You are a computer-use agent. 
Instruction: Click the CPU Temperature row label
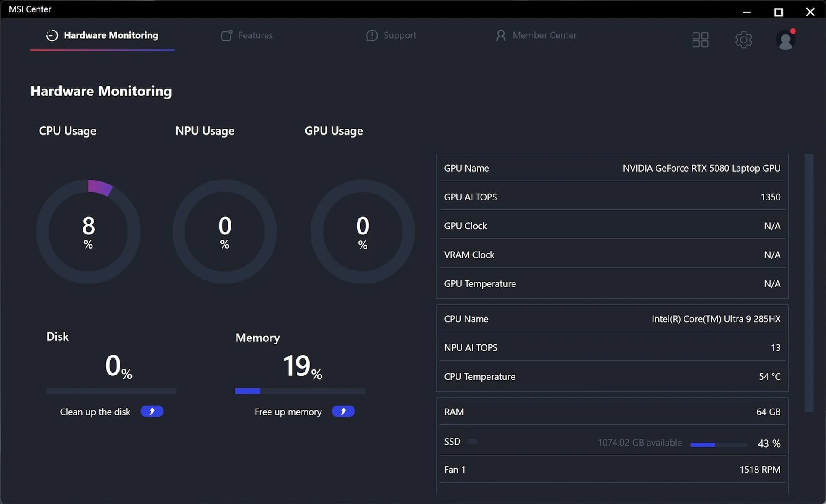click(x=479, y=377)
